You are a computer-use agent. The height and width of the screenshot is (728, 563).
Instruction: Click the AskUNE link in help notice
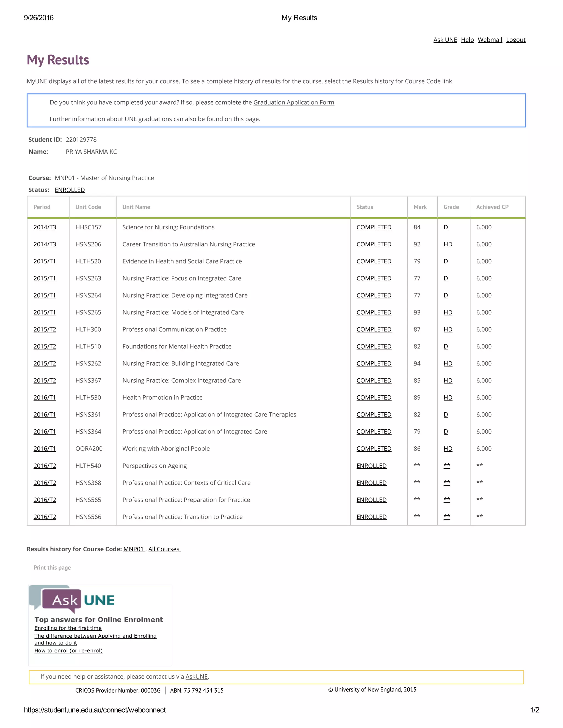pyautogui.click(x=197, y=676)
